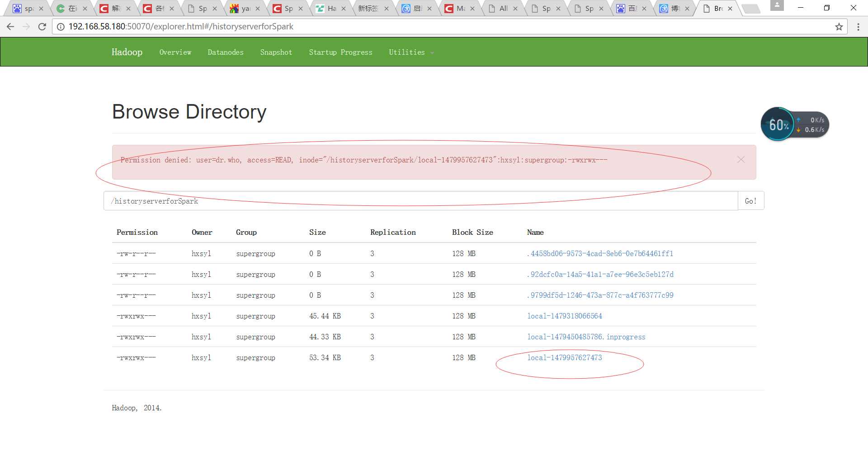Click the Group column header
The width and height of the screenshot is (868, 466).
coord(246,232)
